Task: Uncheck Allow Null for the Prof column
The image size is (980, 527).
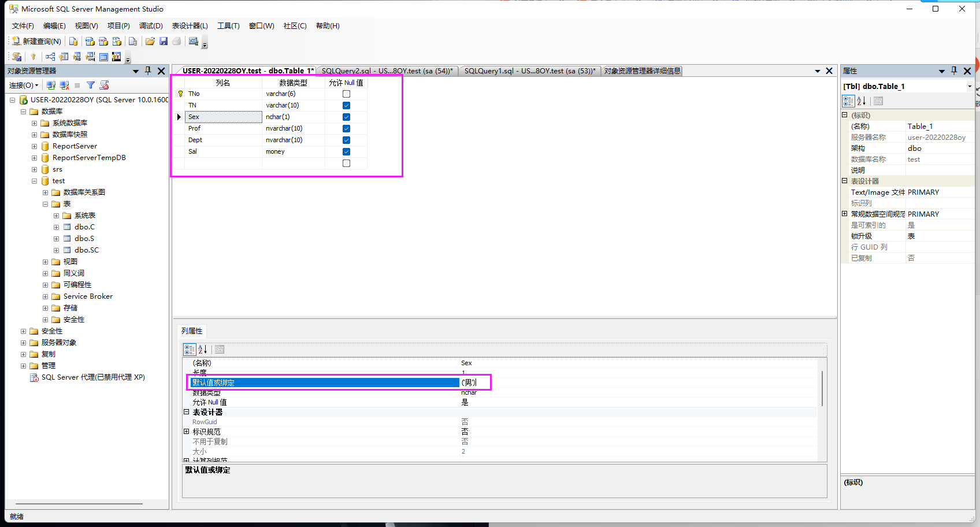Action: point(346,128)
